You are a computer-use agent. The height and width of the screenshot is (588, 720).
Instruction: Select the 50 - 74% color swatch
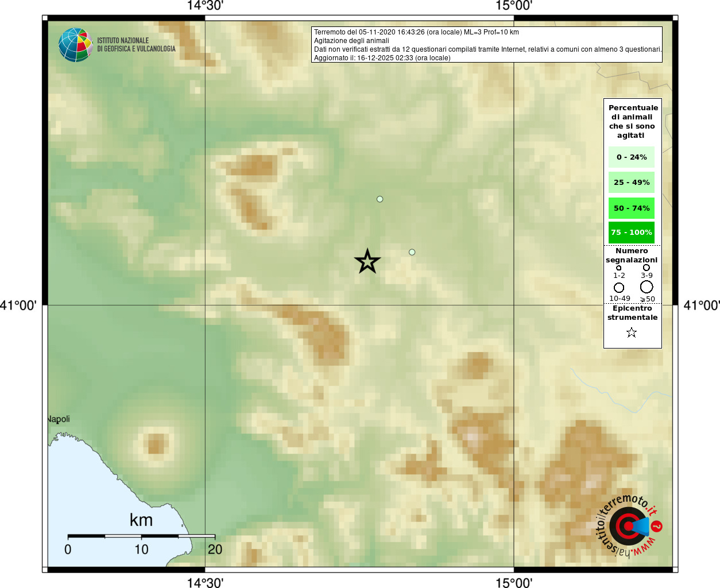[632, 208]
